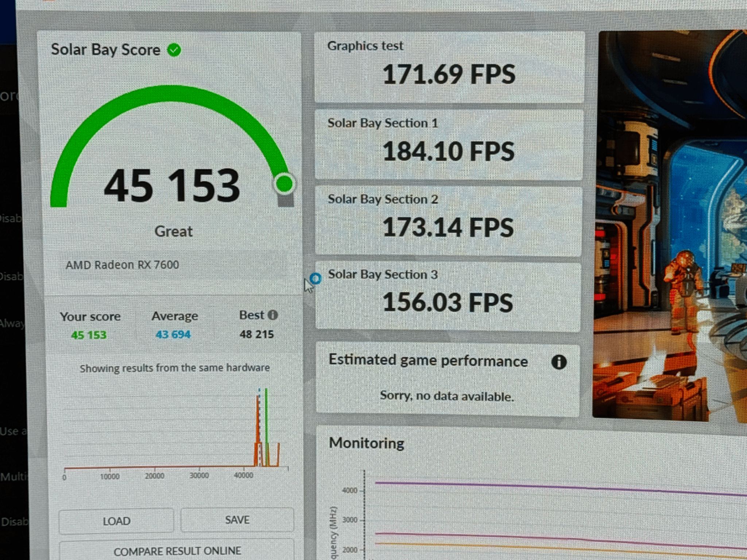Open the Best score info icon

(x=272, y=315)
